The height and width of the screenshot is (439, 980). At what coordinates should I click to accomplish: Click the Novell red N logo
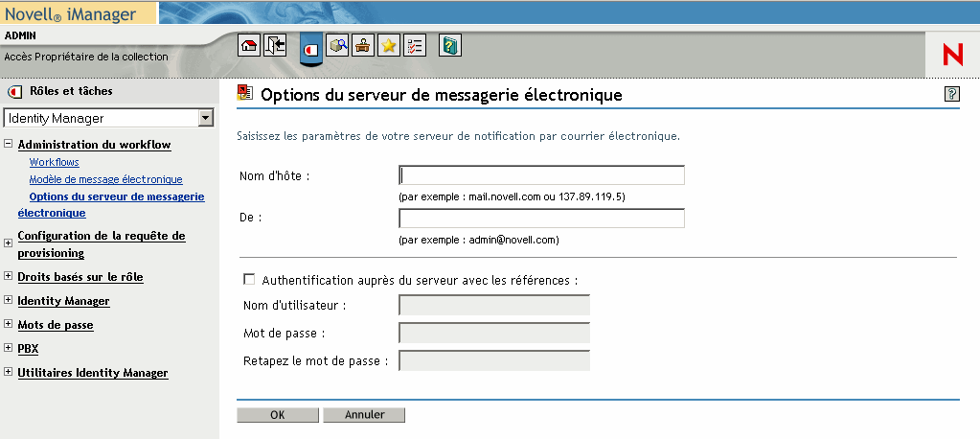tap(953, 56)
